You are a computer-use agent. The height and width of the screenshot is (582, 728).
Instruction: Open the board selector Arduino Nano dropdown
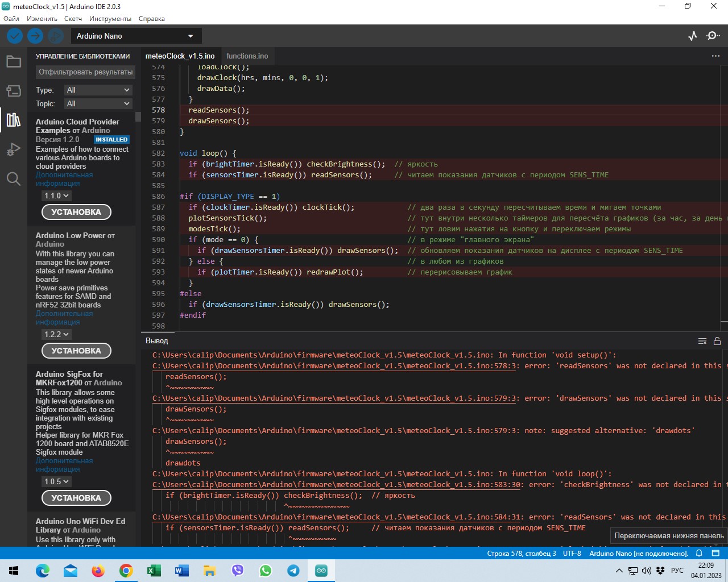(136, 36)
